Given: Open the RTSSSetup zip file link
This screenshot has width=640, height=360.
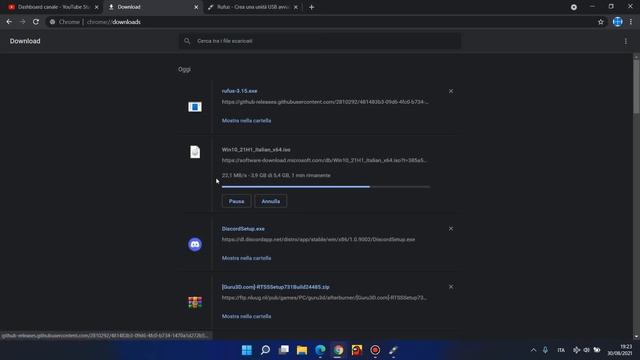Looking at the screenshot, I should (x=276, y=287).
